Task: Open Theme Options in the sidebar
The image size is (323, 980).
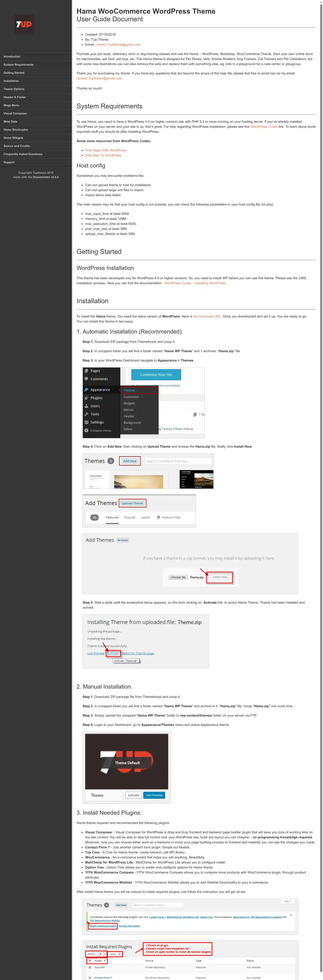Action: coord(36,89)
